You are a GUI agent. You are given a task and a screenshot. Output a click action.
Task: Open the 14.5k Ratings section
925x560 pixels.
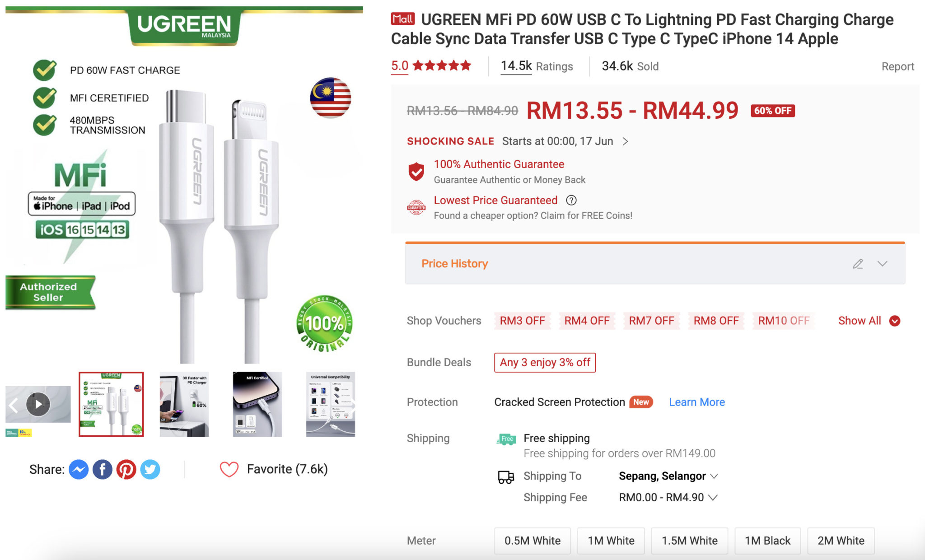[x=537, y=66]
